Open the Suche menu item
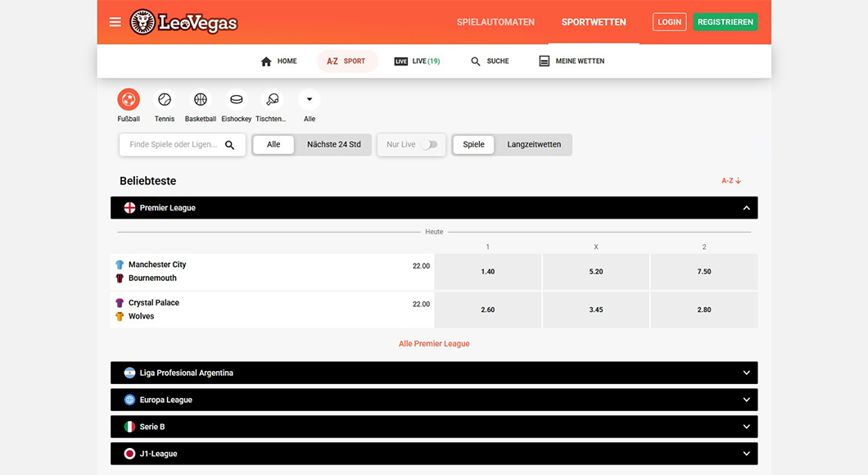This screenshot has height=475, width=868. [490, 61]
